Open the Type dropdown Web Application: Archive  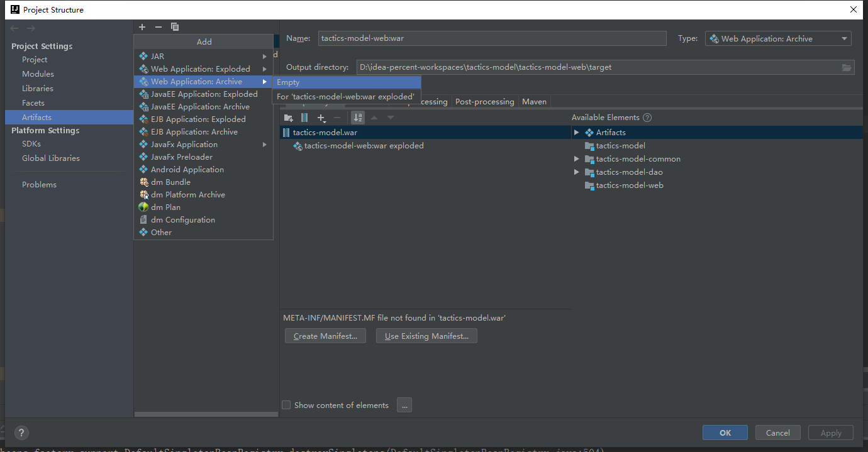tap(778, 38)
